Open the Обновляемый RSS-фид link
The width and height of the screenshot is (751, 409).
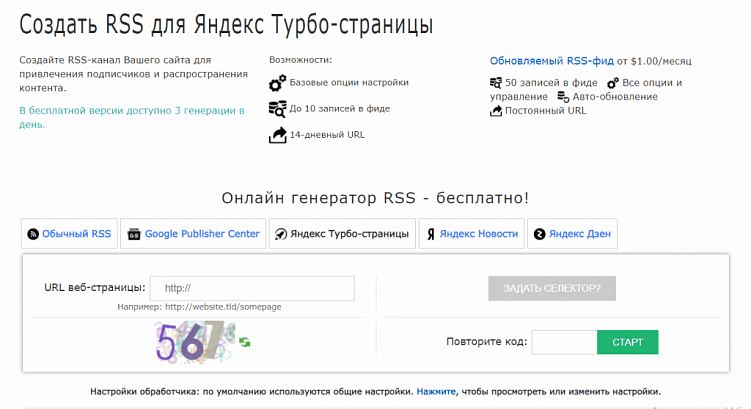pos(551,61)
